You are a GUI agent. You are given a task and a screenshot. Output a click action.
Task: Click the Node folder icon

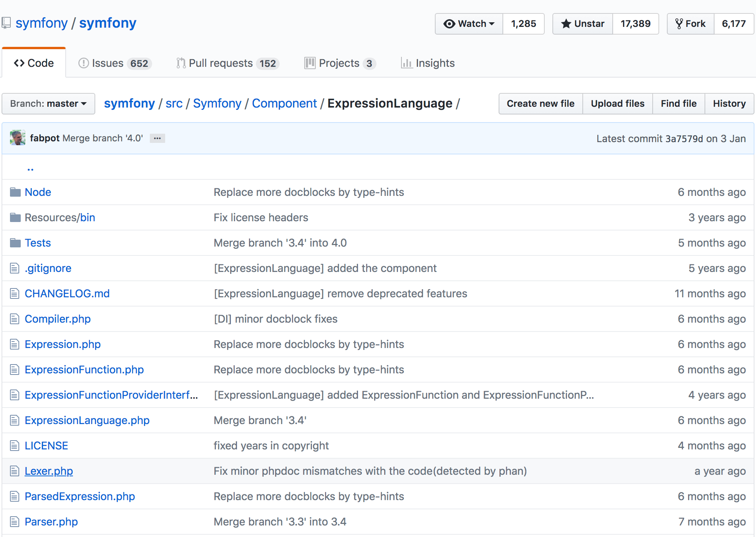(x=15, y=192)
